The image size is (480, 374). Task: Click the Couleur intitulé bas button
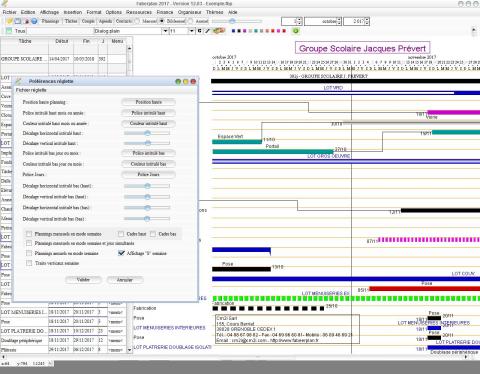[x=148, y=164]
